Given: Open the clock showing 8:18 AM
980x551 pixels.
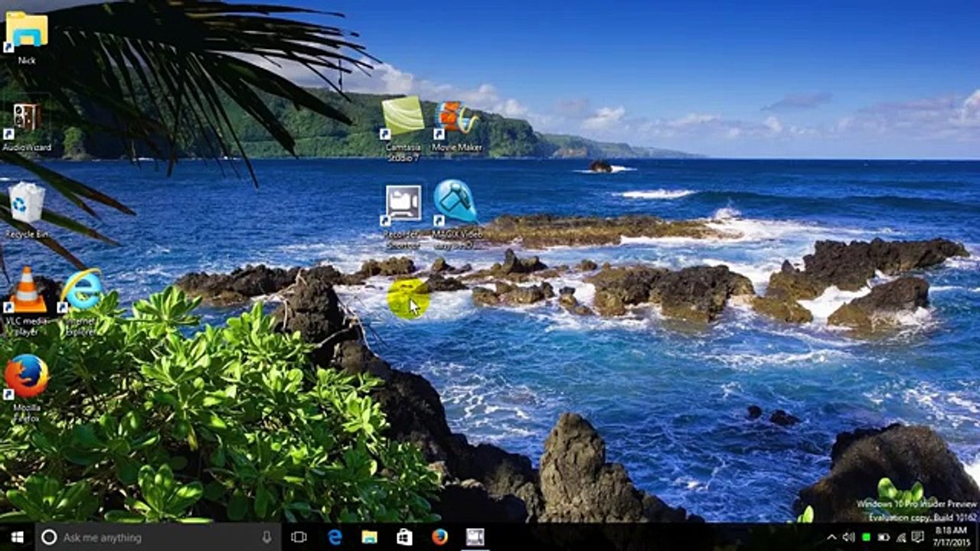Looking at the screenshot, I should (x=950, y=537).
